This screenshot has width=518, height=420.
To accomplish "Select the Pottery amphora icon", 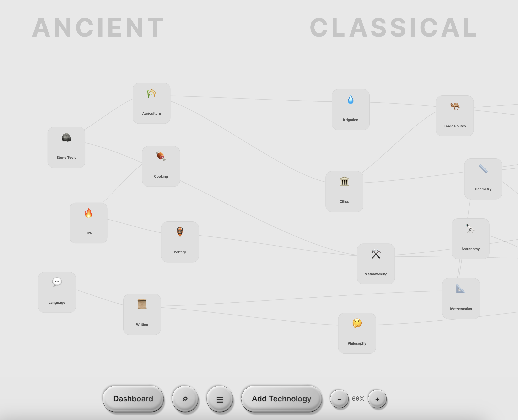I will (x=180, y=232).
